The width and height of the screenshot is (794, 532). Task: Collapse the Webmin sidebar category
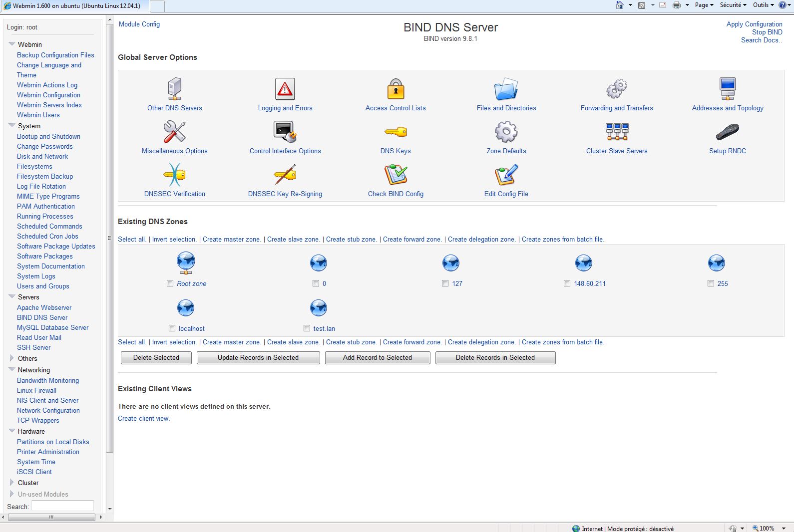coord(12,44)
